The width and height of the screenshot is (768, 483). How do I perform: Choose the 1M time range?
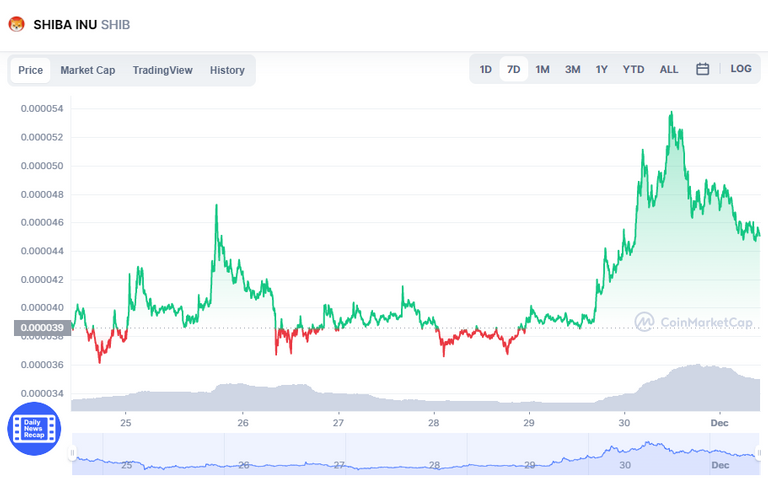[x=542, y=69]
